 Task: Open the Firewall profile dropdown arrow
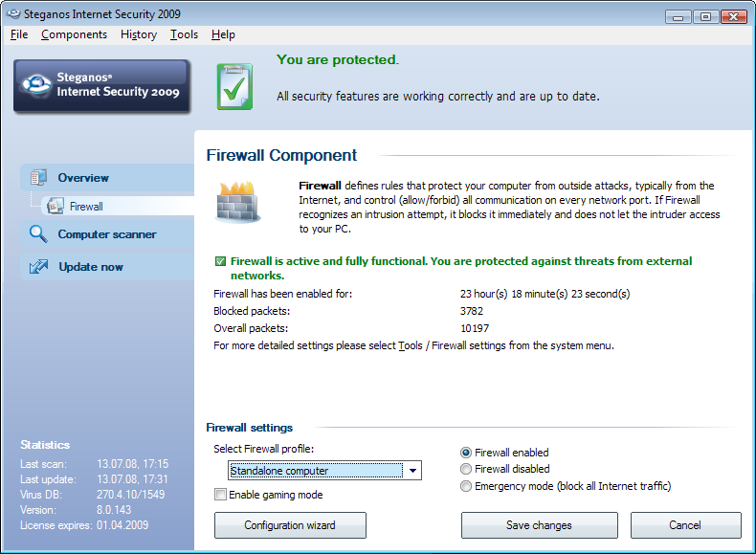click(x=412, y=471)
